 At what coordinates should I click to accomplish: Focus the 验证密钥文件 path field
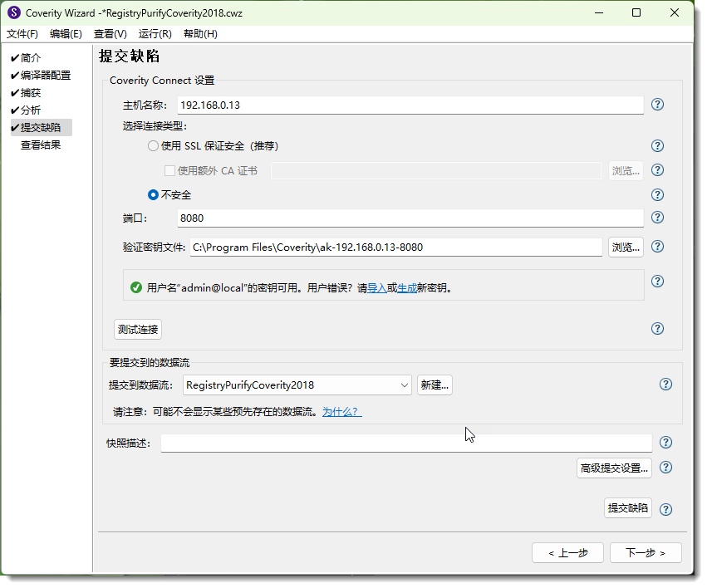(x=396, y=247)
